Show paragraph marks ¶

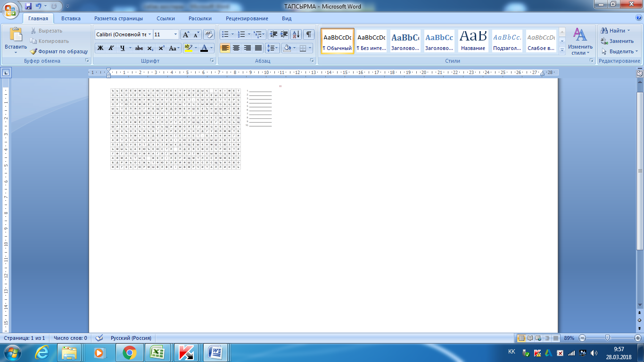309,34
